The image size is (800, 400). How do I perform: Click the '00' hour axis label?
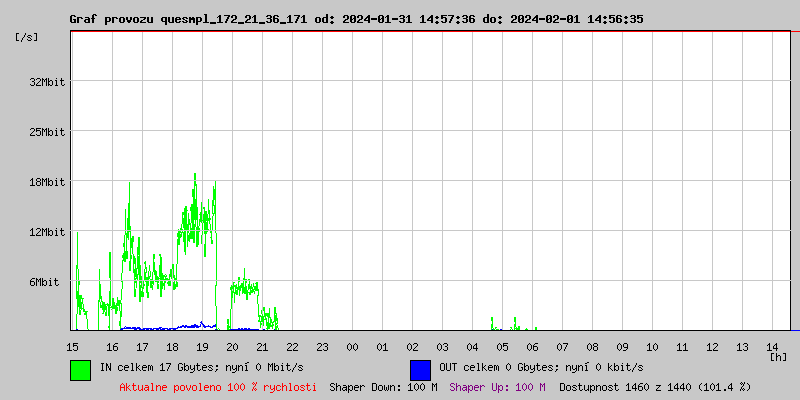coord(352,347)
